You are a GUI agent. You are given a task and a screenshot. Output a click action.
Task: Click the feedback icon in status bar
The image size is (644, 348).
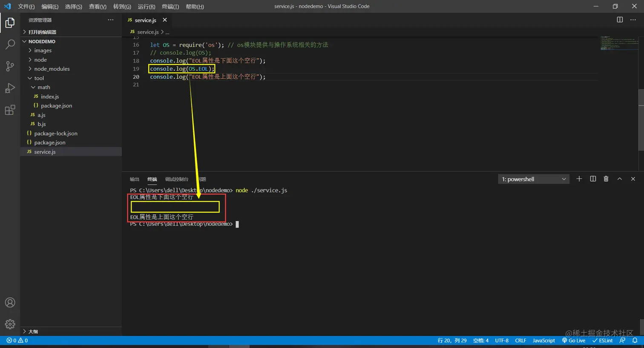coord(623,340)
